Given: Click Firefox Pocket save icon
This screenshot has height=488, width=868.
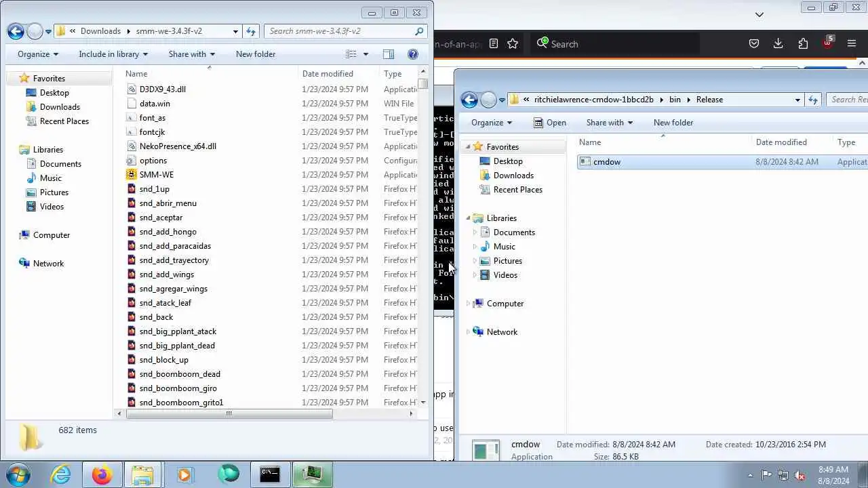Looking at the screenshot, I should (753, 44).
